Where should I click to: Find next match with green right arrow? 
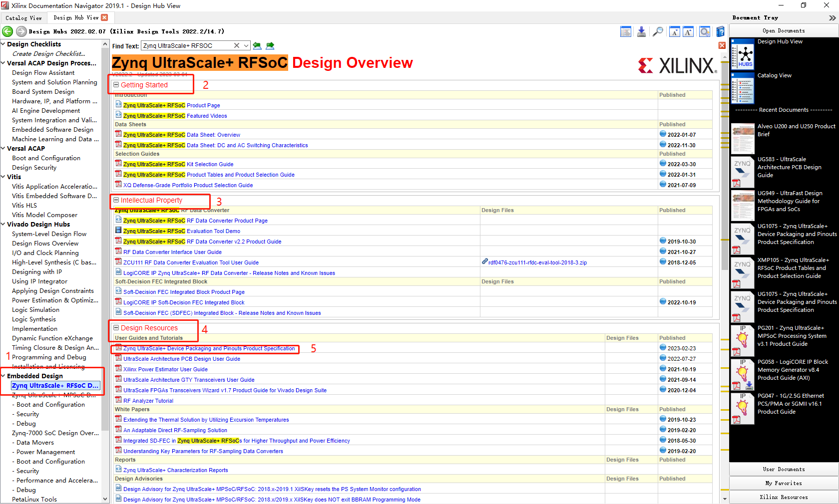point(270,46)
